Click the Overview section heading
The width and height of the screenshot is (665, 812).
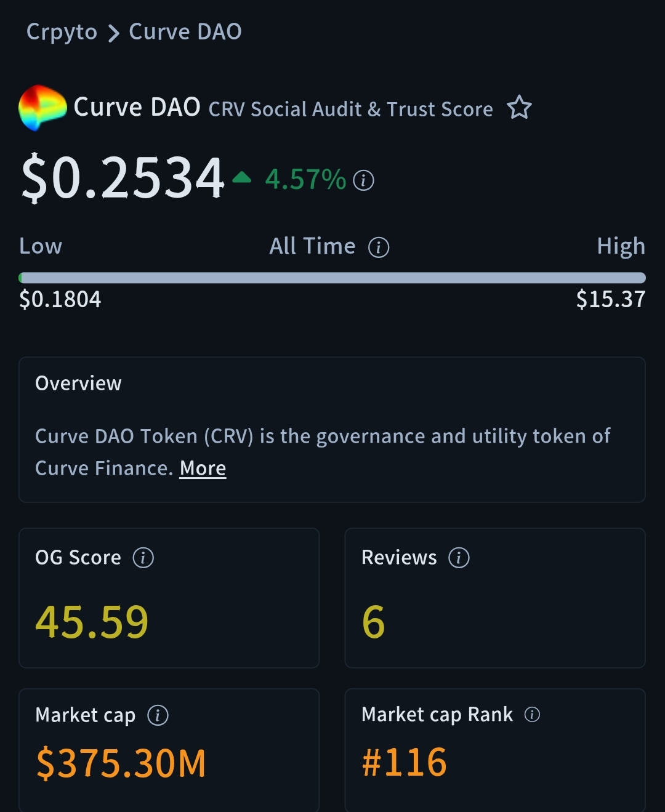78,384
